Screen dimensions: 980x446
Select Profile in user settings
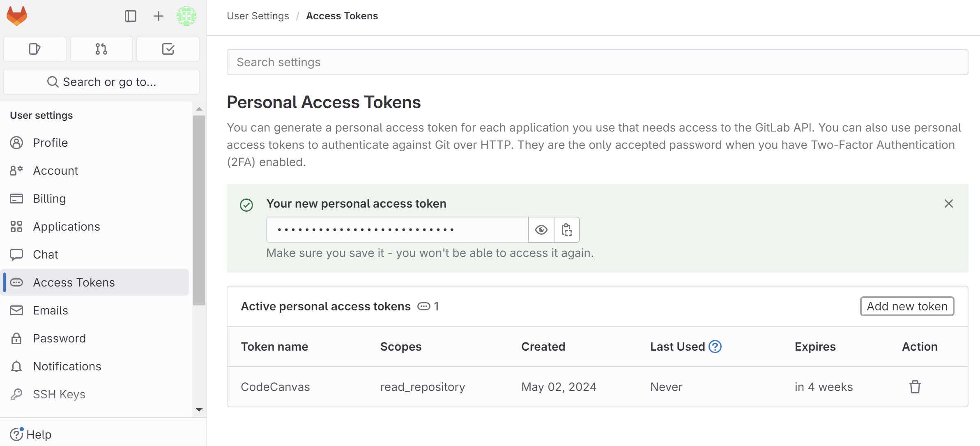pyautogui.click(x=50, y=143)
